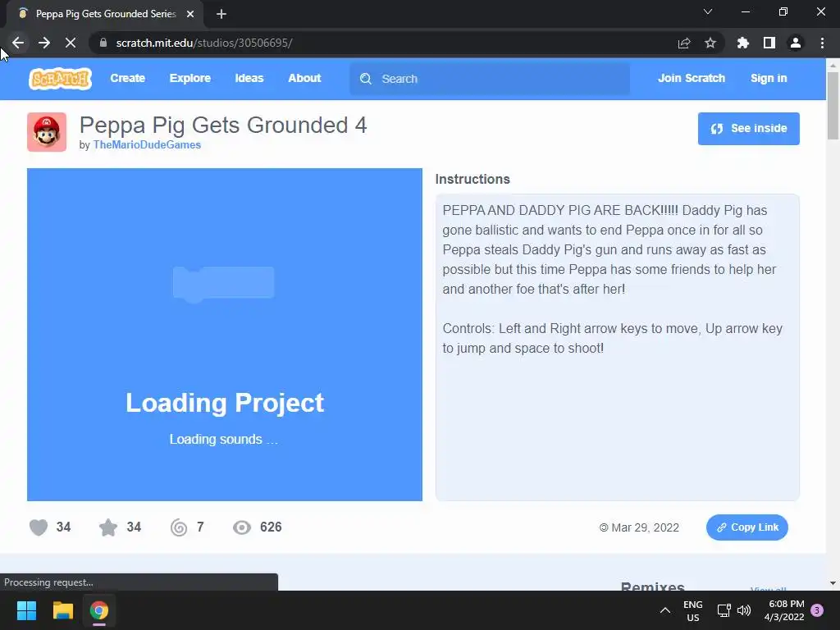Screen dimensions: 840x630
Task: Click the volume speaker icon
Action: coord(744,610)
